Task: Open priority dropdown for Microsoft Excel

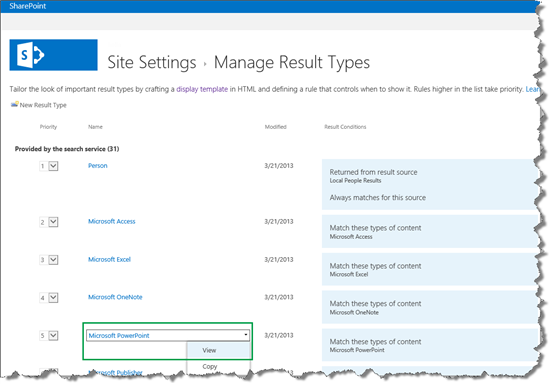Action: click(x=53, y=260)
